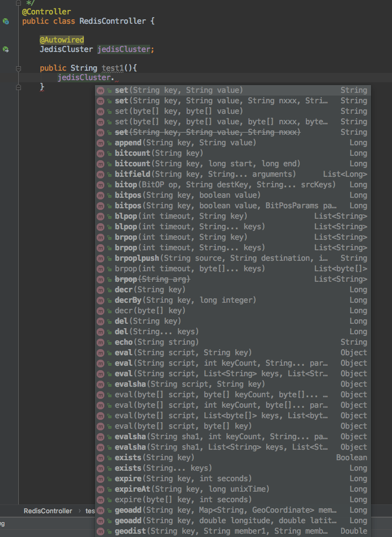The height and width of the screenshot is (537, 392).
Task: Select set(String key, String value) completion
Action: point(233,91)
